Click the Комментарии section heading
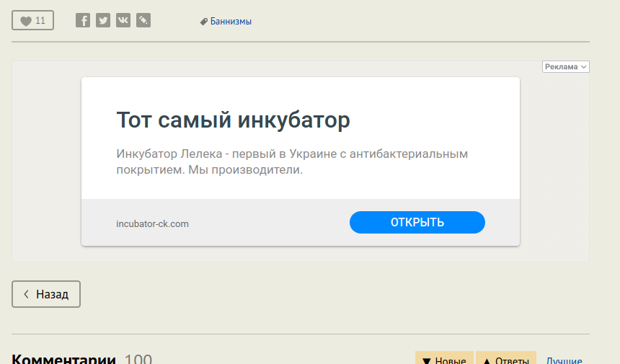Screen dimensions: 620x364 click(64, 359)
